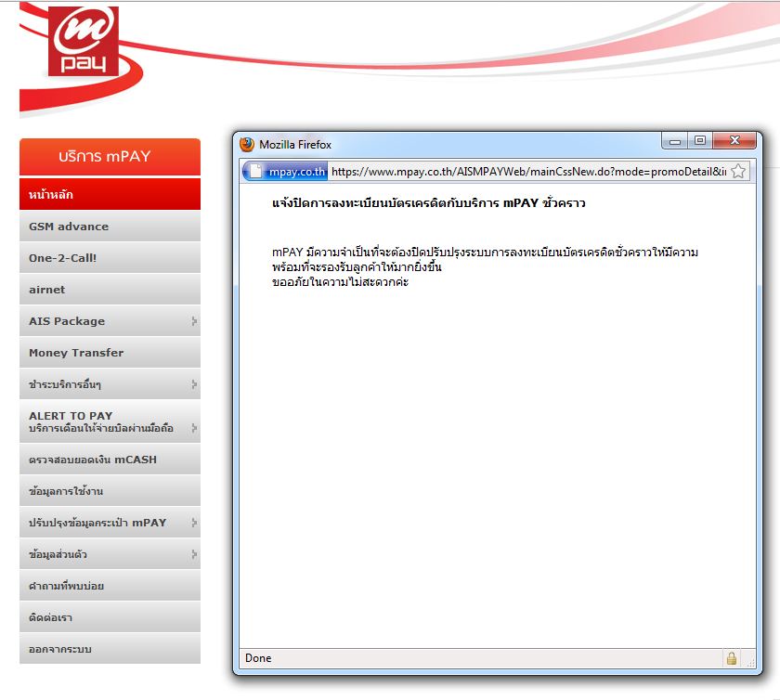Click the ขออภัยในความไม่สะดวกค่ะ text line

[340, 282]
